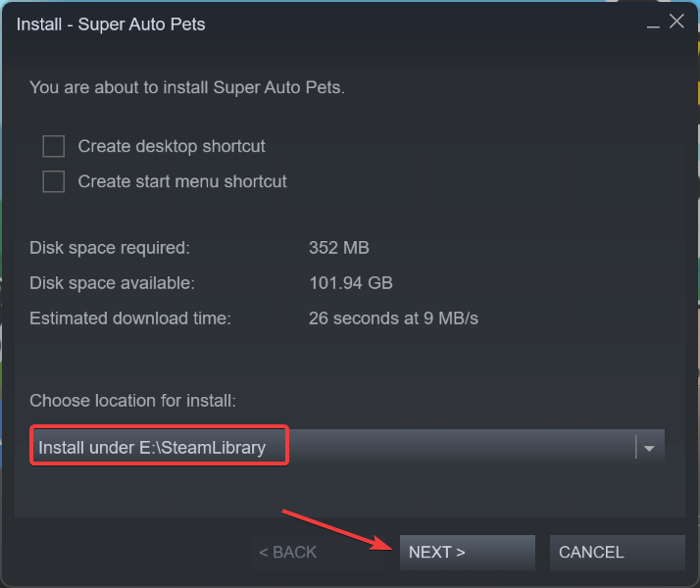The width and height of the screenshot is (700, 588).
Task: Click the 'Estimated download time' label
Action: (x=130, y=318)
